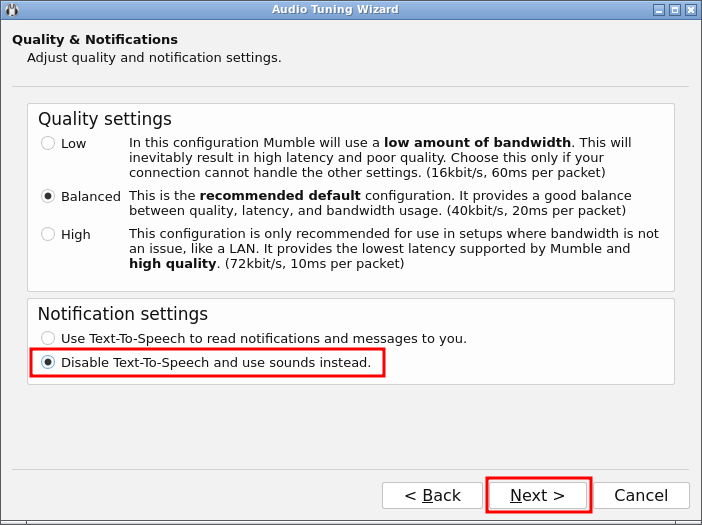Click the Quality settings group title

[105, 119]
